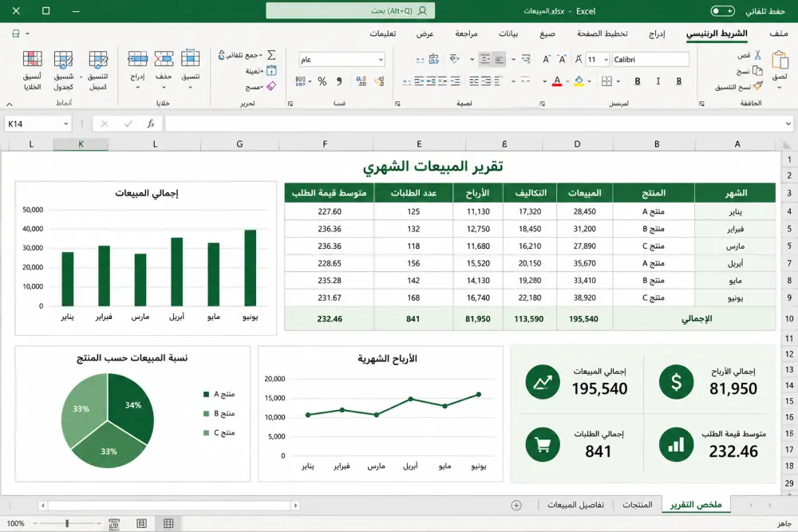Click the Paste clipboard icon
Viewport: 798px width, 532px height.
pyautogui.click(x=779, y=60)
